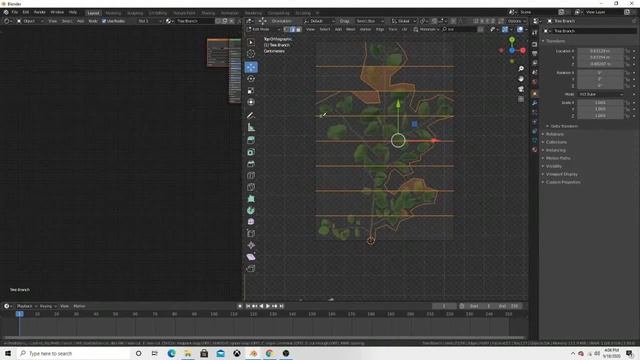Select the Shrink/Fatten tool
Viewport: 640px width, 360px height.
(x=251, y=245)
